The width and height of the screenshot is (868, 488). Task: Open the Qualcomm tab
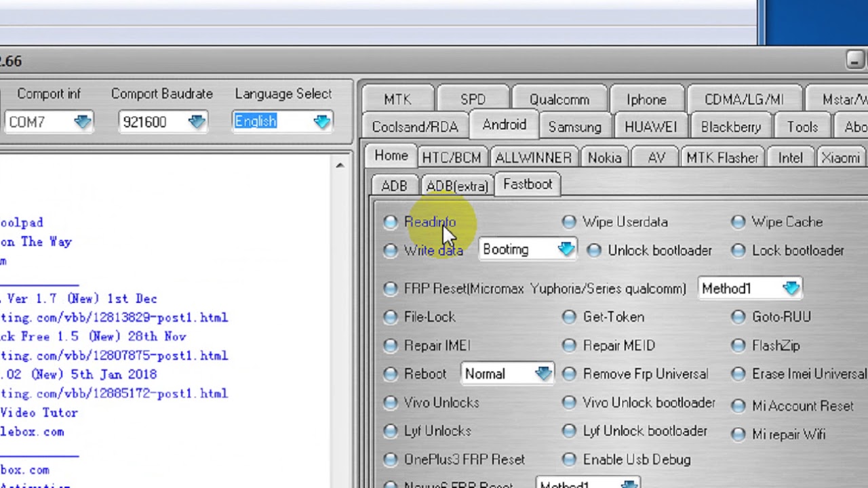click(559, 100)
